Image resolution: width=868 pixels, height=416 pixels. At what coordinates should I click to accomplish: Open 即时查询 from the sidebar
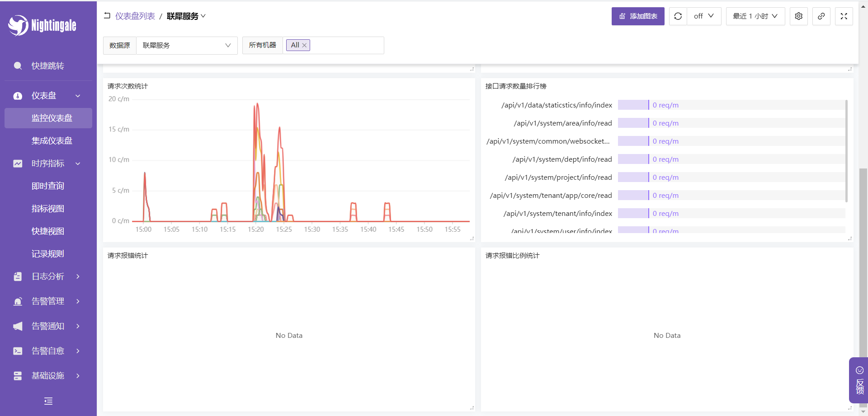[x=48, y=186]
